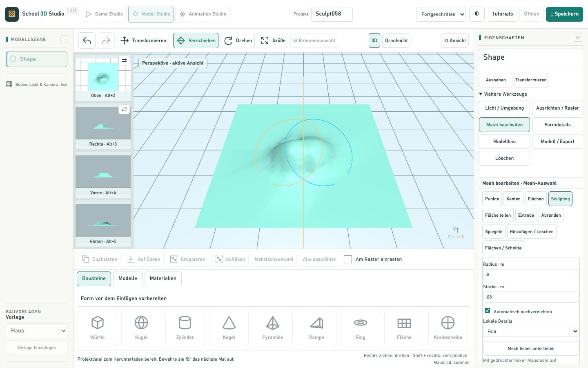The image size is (588, 368).
Task: Open the Lokale Details Fein dropdown
Action: 531,331
